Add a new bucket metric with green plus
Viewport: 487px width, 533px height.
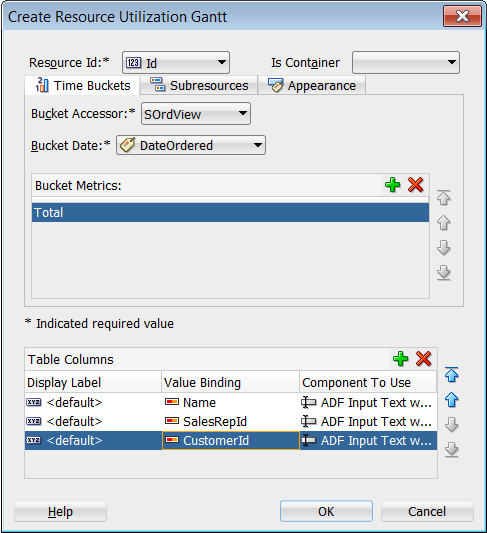pos(393,185)
